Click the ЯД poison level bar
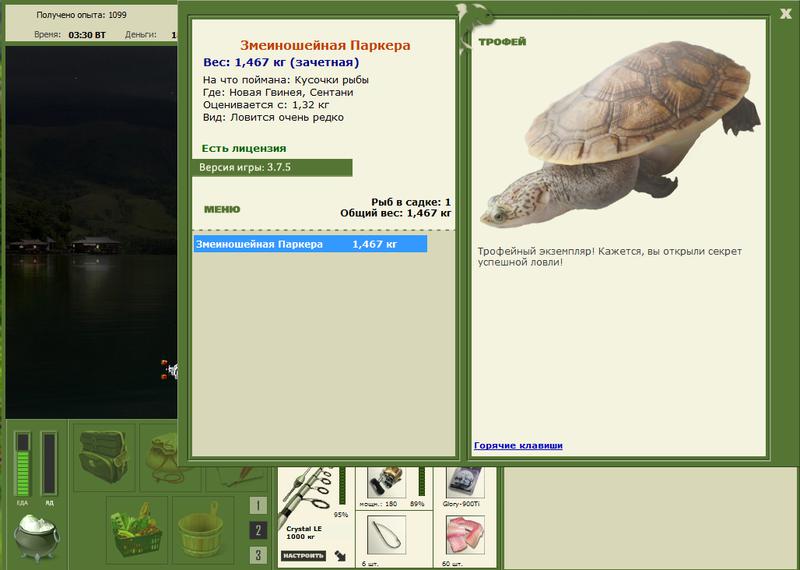This screenshot has width=800, height=570. [x=49, y=463]
